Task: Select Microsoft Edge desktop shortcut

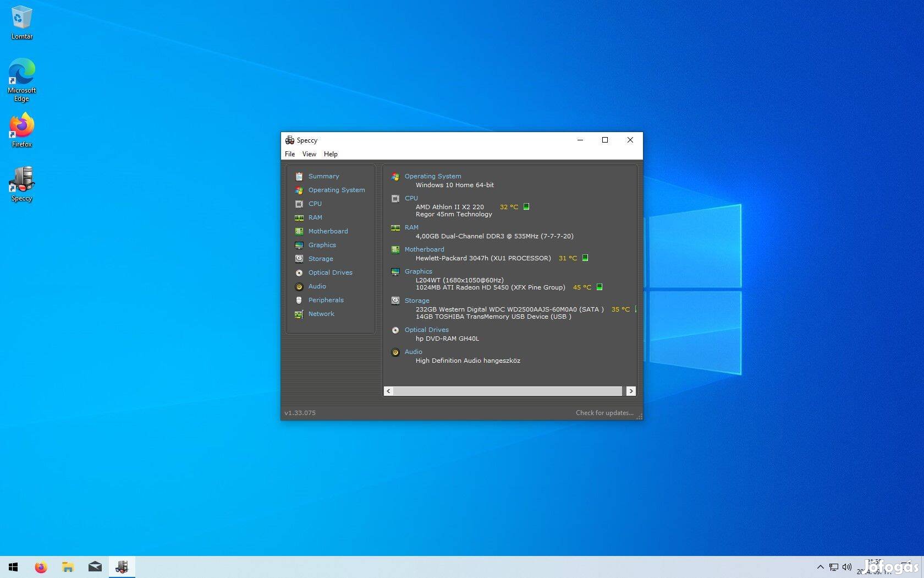Action: pyautogui.click(x=21, y=80)
